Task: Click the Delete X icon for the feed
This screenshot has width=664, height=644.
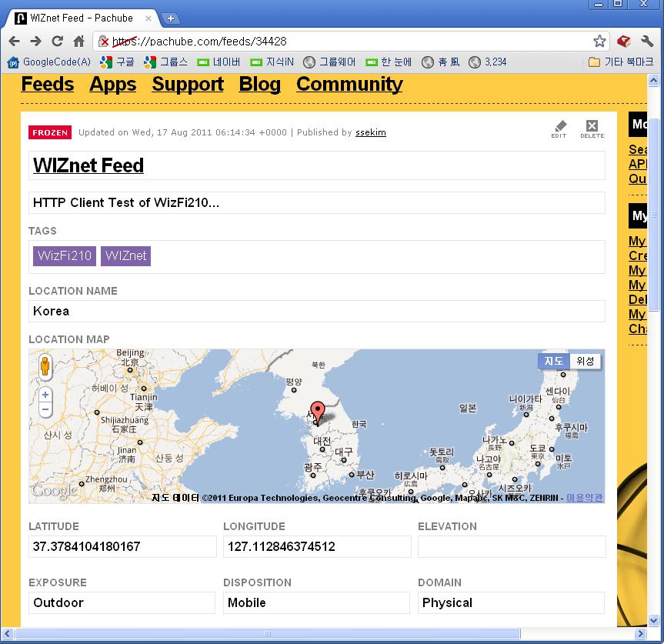Action: 592,129
